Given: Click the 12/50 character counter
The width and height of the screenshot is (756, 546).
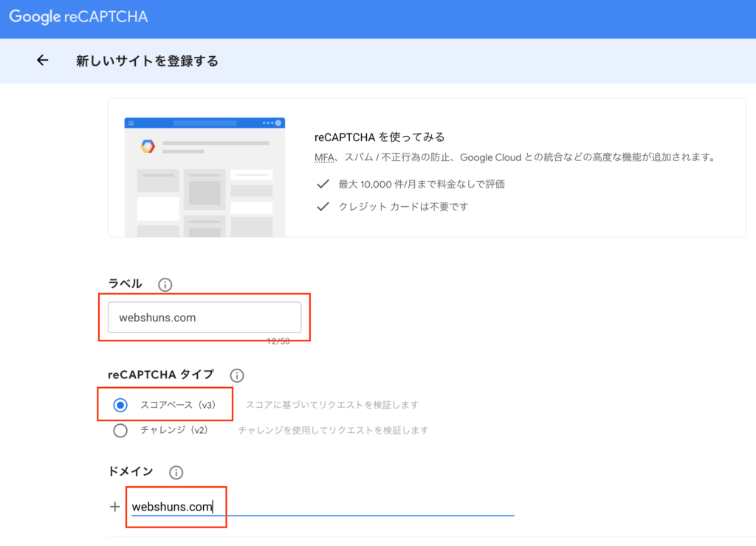Looking at the screenshot, I should point(279,341).
